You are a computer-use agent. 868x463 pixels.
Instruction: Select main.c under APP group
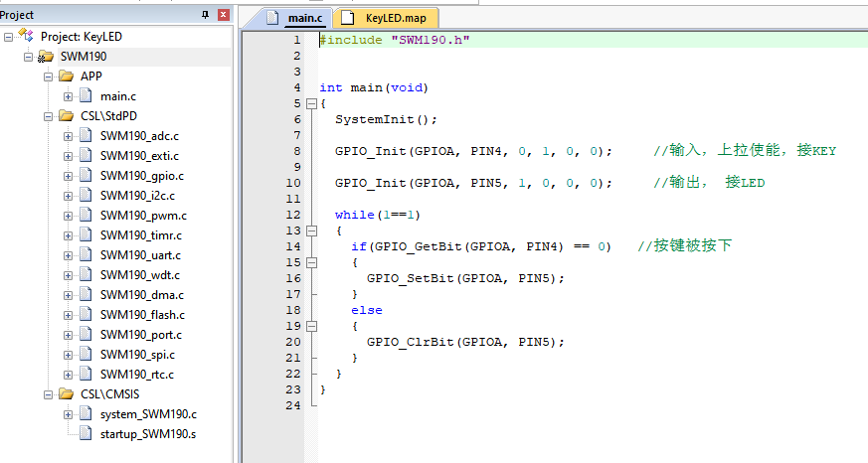[x=118, y=96]
